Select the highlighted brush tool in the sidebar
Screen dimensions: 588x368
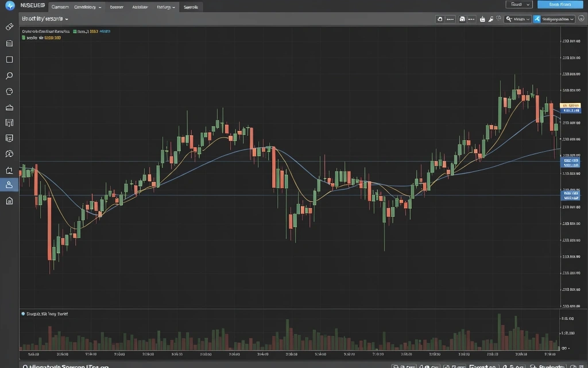[9, 185]
